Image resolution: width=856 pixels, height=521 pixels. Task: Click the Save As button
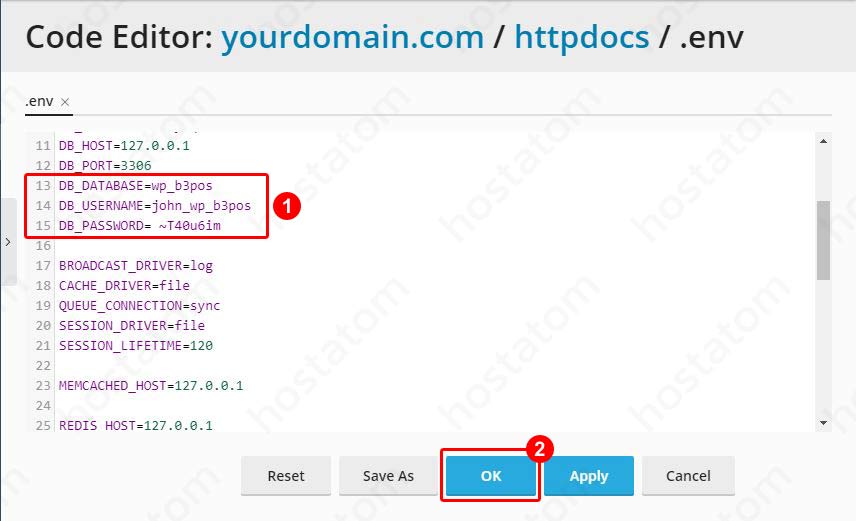389,476
